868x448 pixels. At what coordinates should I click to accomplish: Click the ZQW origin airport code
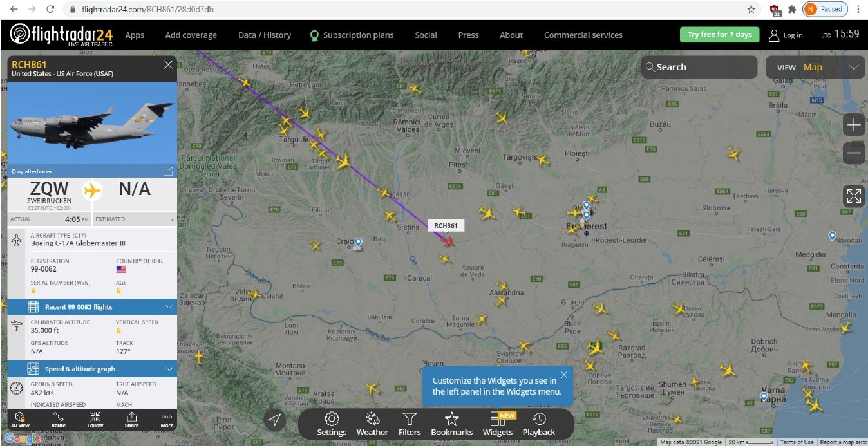(49, 189)
